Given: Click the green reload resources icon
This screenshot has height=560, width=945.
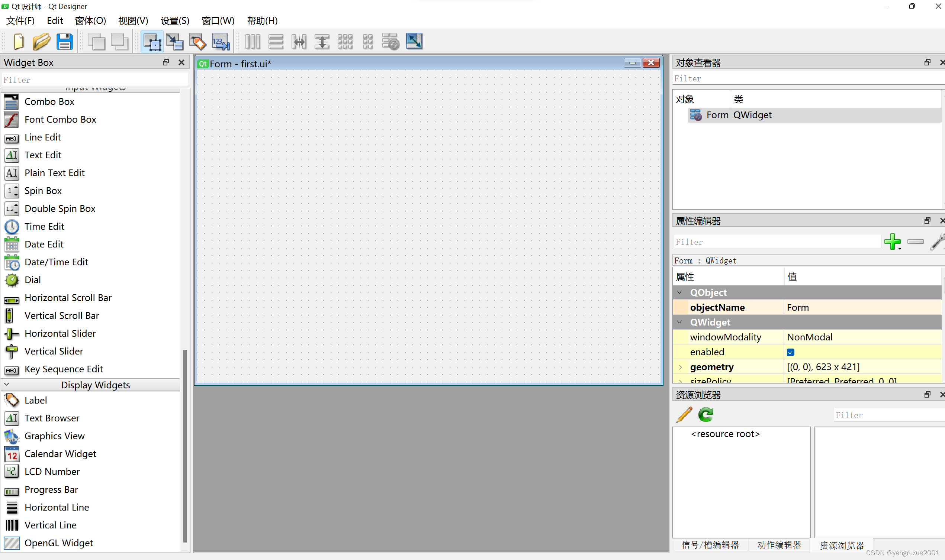Looking at the screenshot, I should tap(705, 415).
